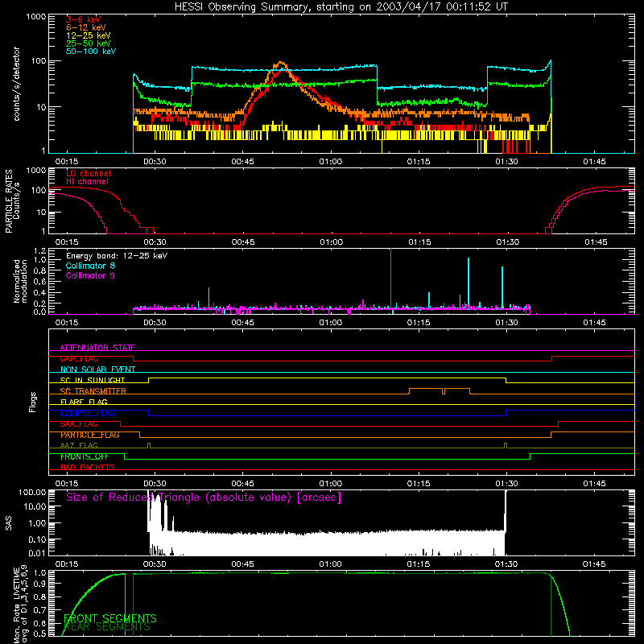Click the '100.00' tick label on the SAS axis
This screenshot has height=644, width=644.
click(32, 492)
